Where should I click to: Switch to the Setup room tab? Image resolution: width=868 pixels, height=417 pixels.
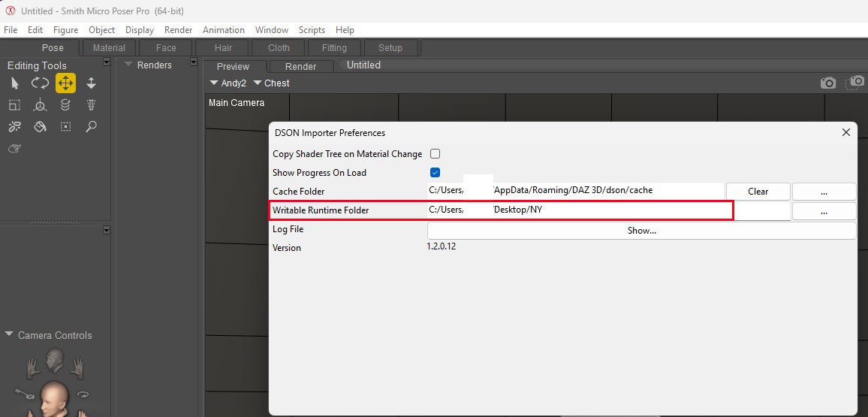pyautogui.click(x=390, y=48)
